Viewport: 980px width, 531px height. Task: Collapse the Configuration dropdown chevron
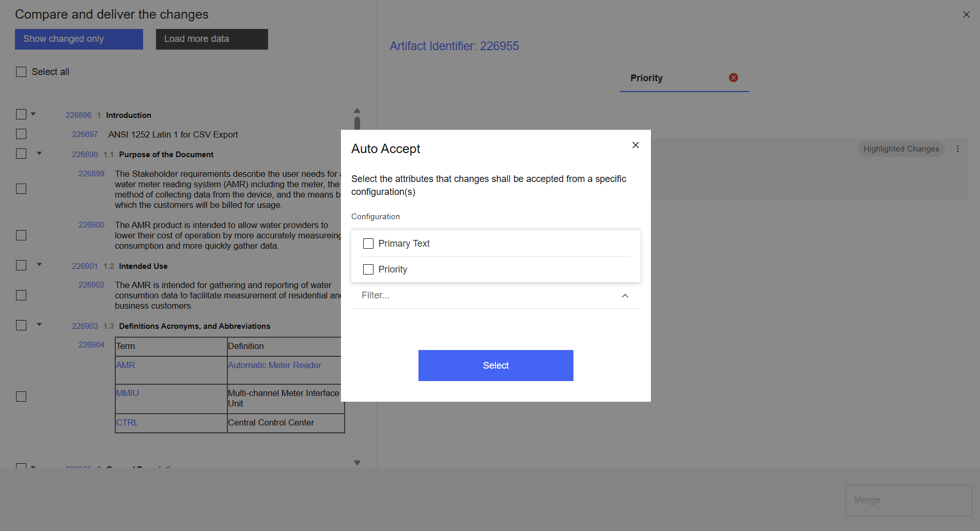tap(625, 296)
